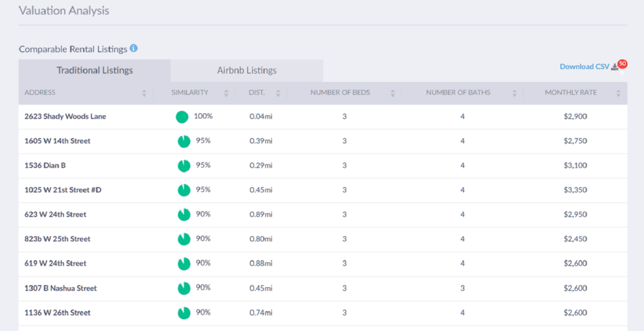This screenshot has width=644, height=331.
Task: Click the info icon beside Comparable Rental Listings
Action: (134, 48)
